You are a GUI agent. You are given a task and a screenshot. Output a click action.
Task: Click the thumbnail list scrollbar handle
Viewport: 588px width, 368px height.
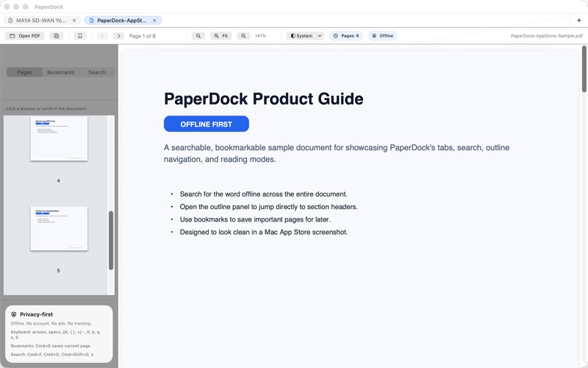[x=111, y=241]
